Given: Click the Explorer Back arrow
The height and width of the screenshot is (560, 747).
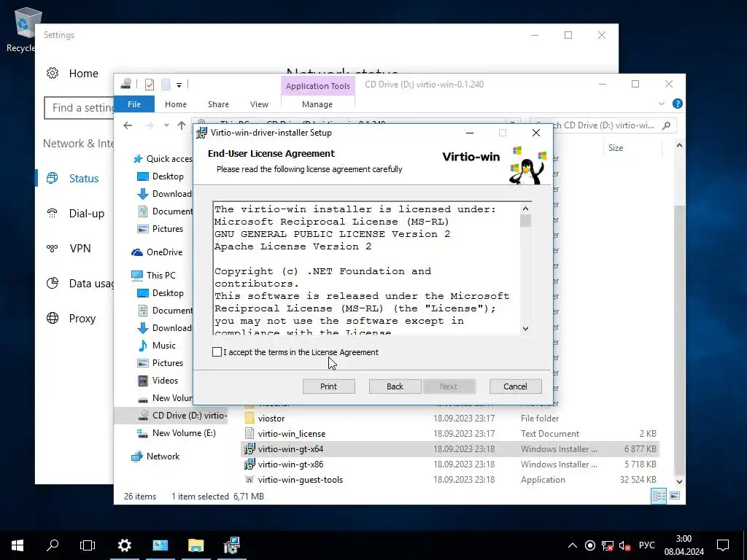Looking at the screenshot, I should click(x=128, y=125).
